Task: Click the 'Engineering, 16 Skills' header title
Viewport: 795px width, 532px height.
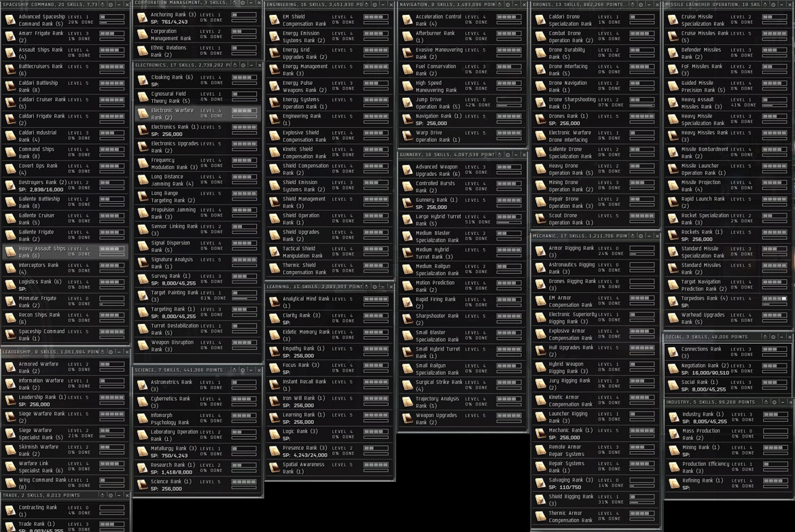Action: click(315, 4)
